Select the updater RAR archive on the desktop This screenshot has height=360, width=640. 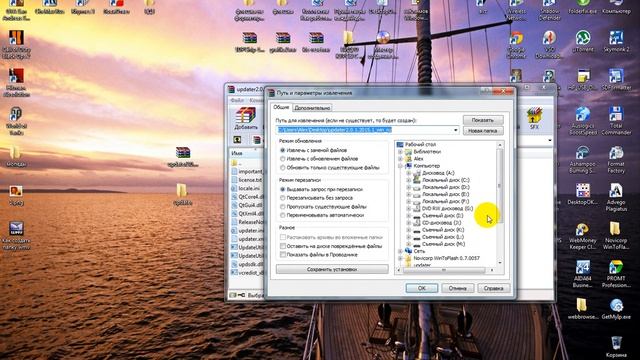point(183,157)
